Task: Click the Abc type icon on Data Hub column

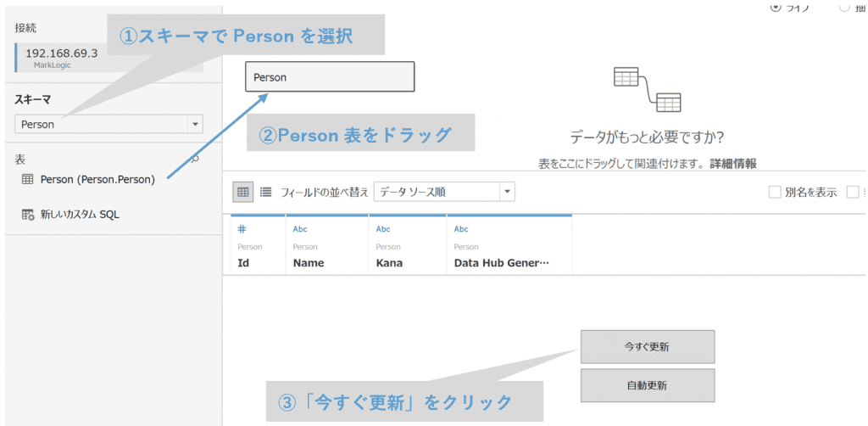Action: pyautogui.click(x=461, y=229)
